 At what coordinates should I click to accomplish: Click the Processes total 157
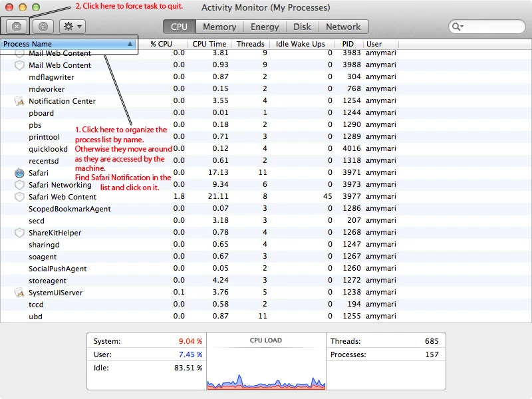point(432,354)
